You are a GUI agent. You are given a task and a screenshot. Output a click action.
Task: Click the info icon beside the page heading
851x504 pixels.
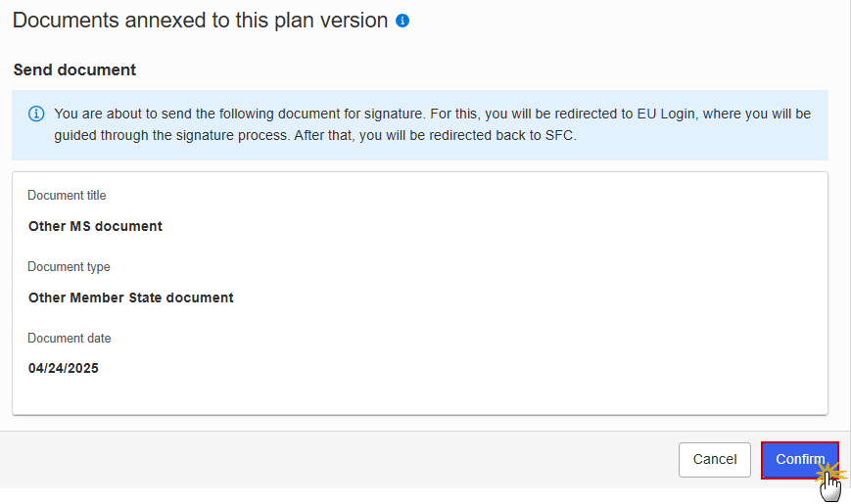(x=402, y=21)
